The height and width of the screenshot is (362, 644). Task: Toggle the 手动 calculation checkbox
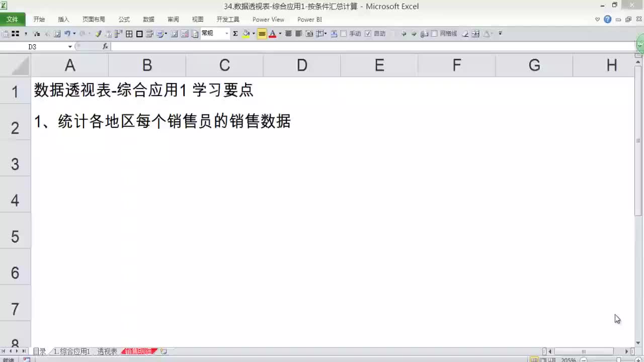[344, 34]
